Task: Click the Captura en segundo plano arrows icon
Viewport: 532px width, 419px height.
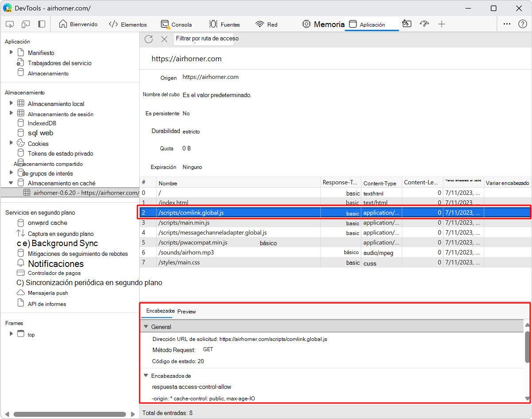Action: coord(20,233)
